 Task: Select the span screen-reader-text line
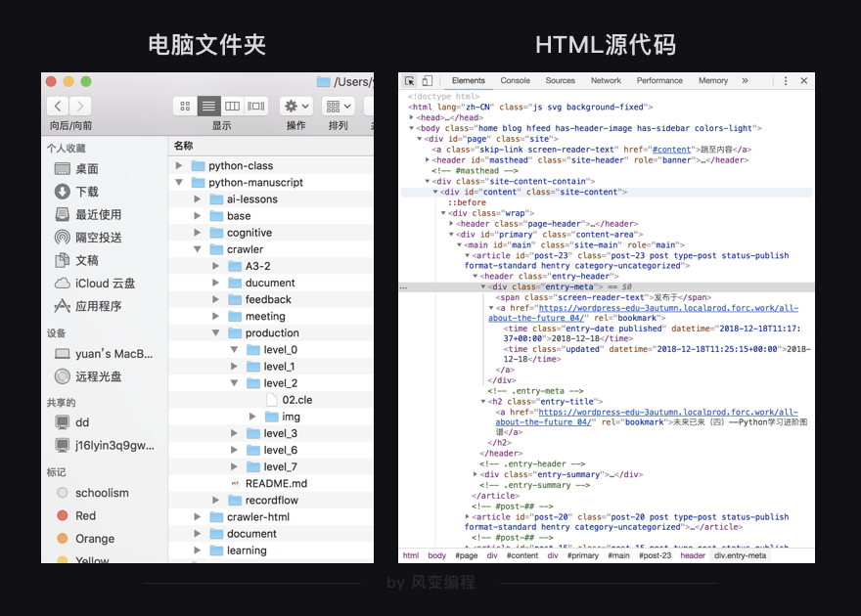[x=603, y=297]
